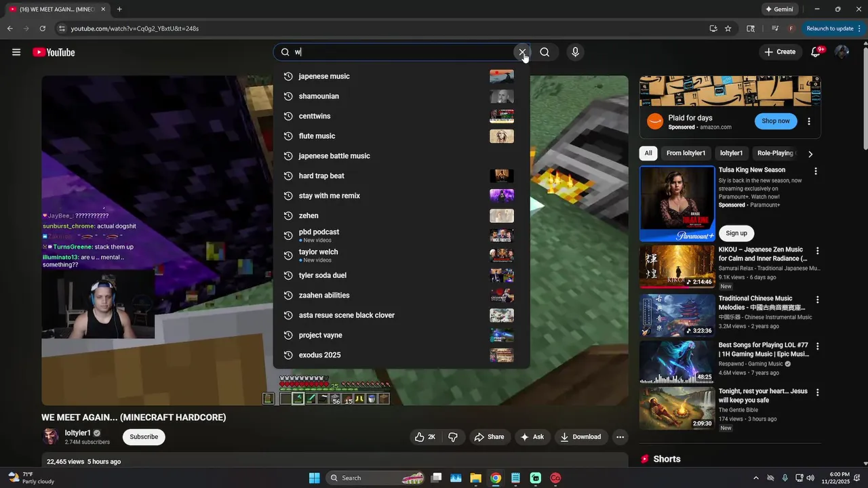Open the account avatar menu
This screenshot has height=488, width=868.
click(842, 52)
